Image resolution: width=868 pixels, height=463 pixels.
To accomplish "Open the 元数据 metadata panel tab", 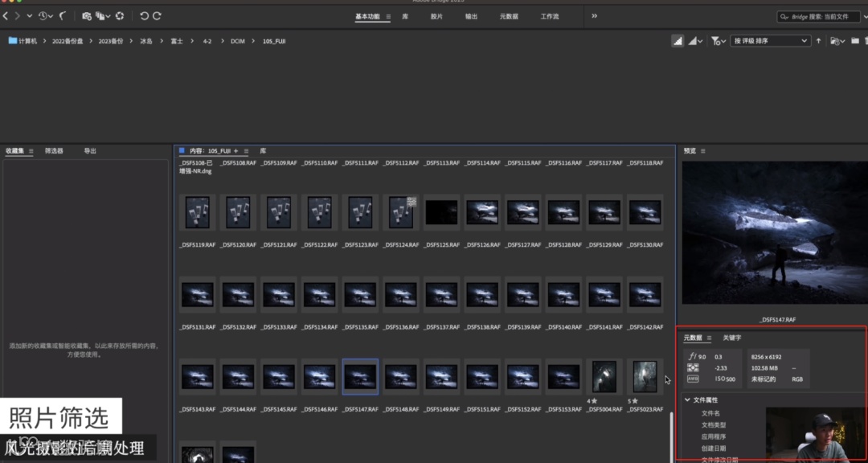I will pos(693,338).
